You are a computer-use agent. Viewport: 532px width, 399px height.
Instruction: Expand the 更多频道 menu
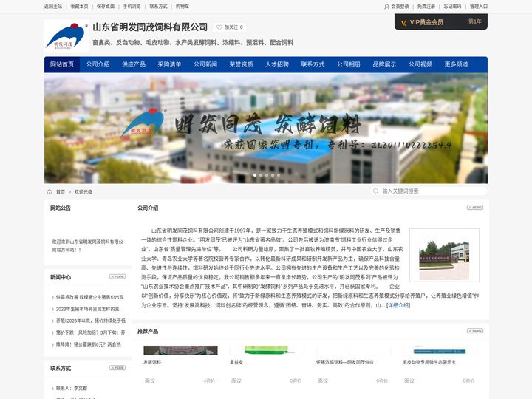point(457,64)
